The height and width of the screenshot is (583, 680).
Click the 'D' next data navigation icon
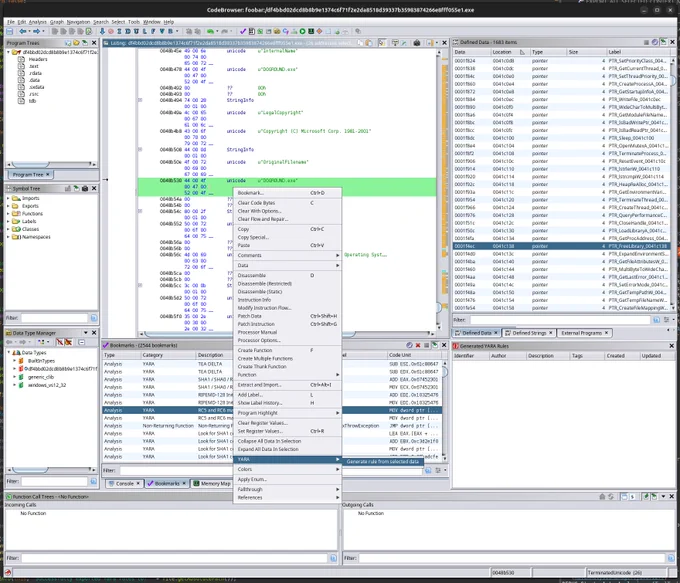click(x=128, y=31)
